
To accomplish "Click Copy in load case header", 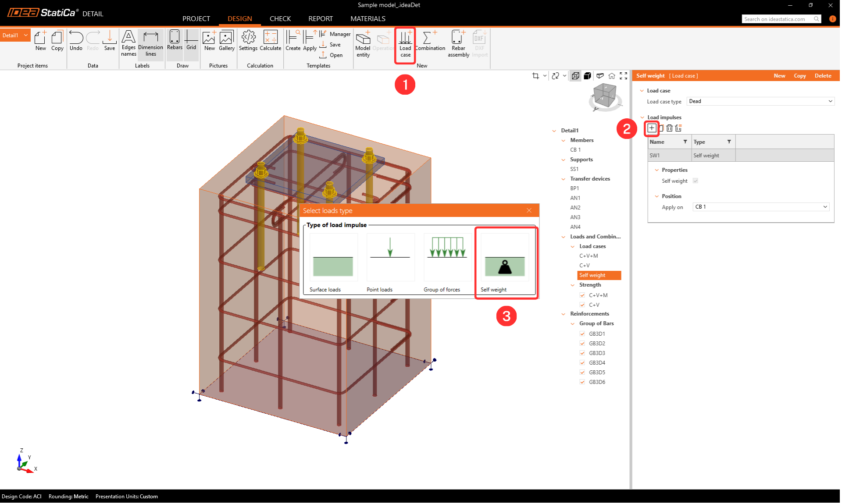I will click(799, 76).
